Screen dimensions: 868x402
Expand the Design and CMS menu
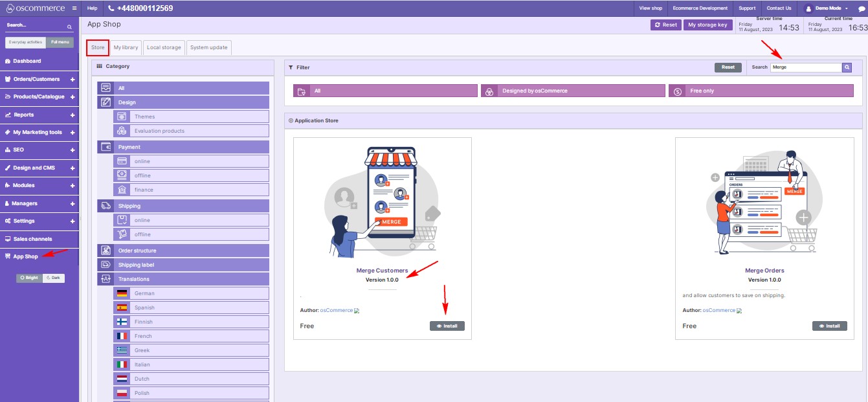pos(72,168)
